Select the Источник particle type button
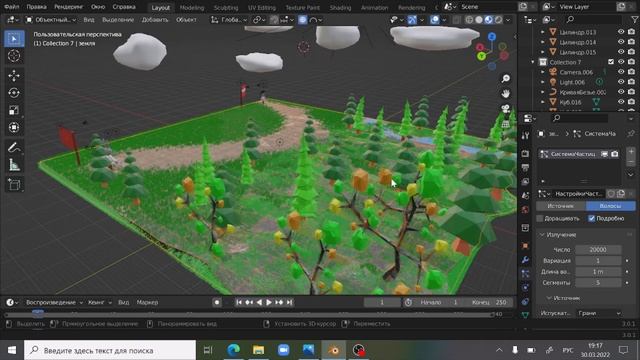This screenshot has width=640, height=360. [560, 206]
